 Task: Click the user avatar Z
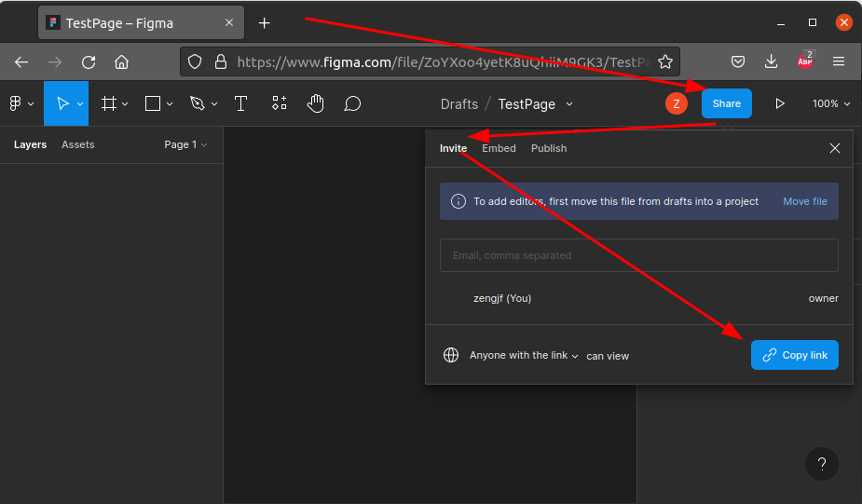[x=677, y=103]
